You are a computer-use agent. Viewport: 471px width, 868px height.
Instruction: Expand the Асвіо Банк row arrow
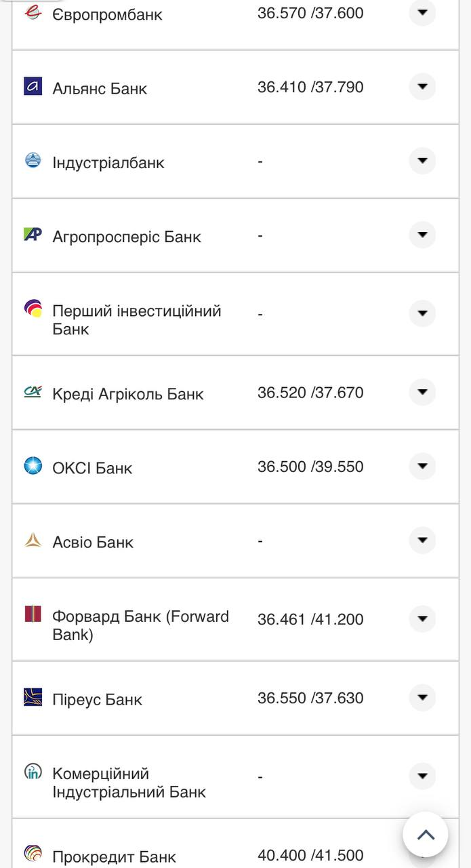(422, 540)
